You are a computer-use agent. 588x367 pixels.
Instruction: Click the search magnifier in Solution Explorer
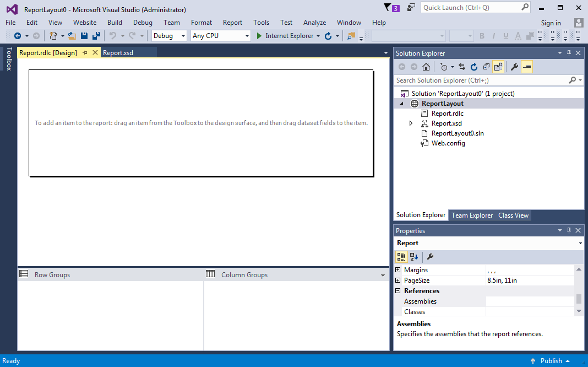(x=572, y=80)
